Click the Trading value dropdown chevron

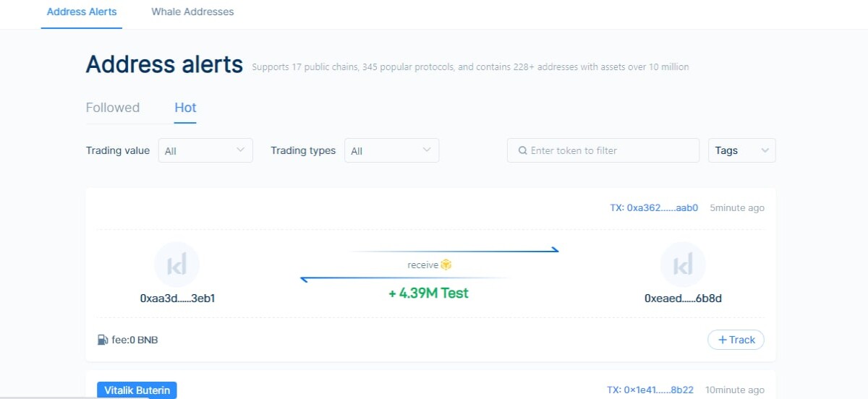pyautogui.click(x=241, y=150)
